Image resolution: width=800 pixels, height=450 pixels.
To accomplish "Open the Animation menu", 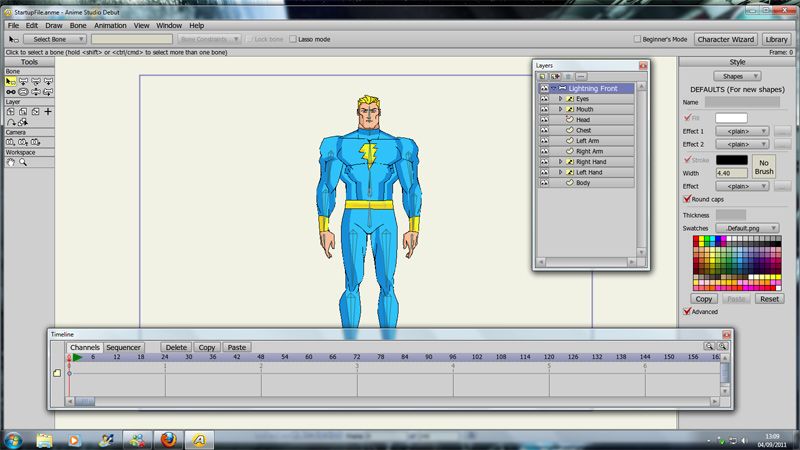I will click(x=110, y=24).
